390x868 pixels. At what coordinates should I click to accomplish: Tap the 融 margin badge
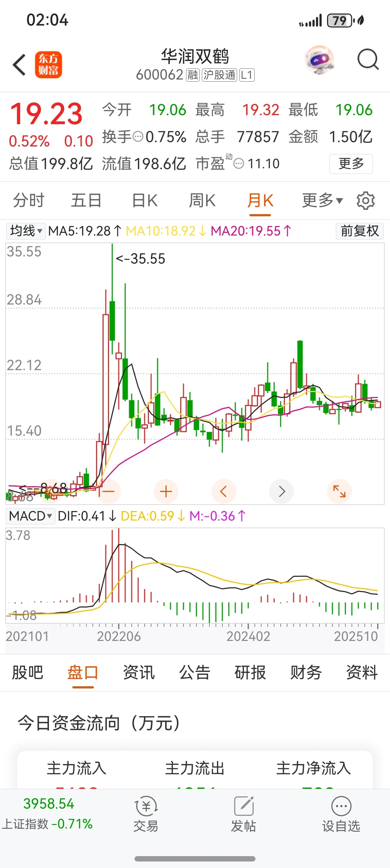coord(192,75)
